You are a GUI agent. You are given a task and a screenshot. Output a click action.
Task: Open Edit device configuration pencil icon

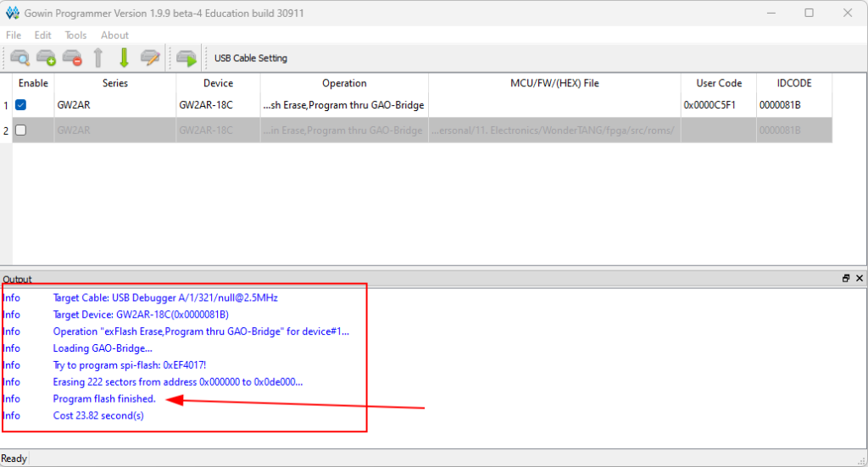(x=150, y=58)
